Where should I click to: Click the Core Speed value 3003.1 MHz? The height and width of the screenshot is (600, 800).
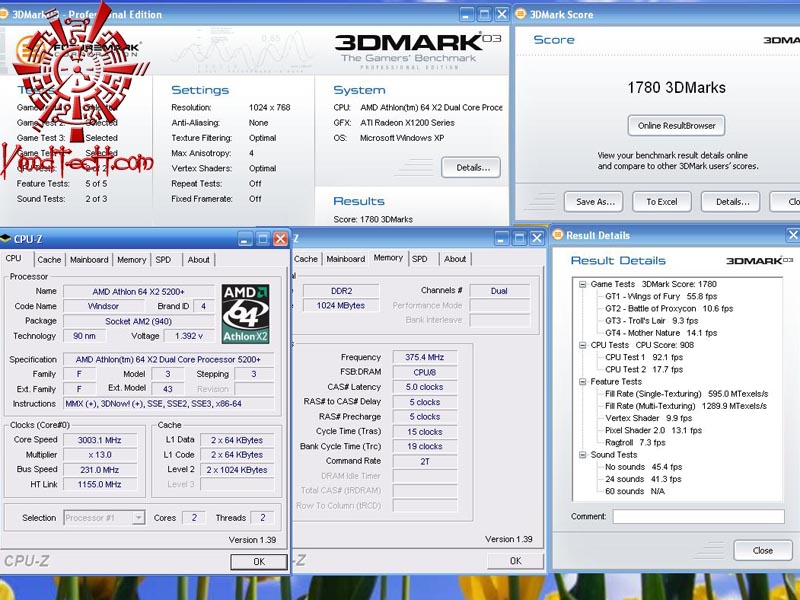[100, 440]
